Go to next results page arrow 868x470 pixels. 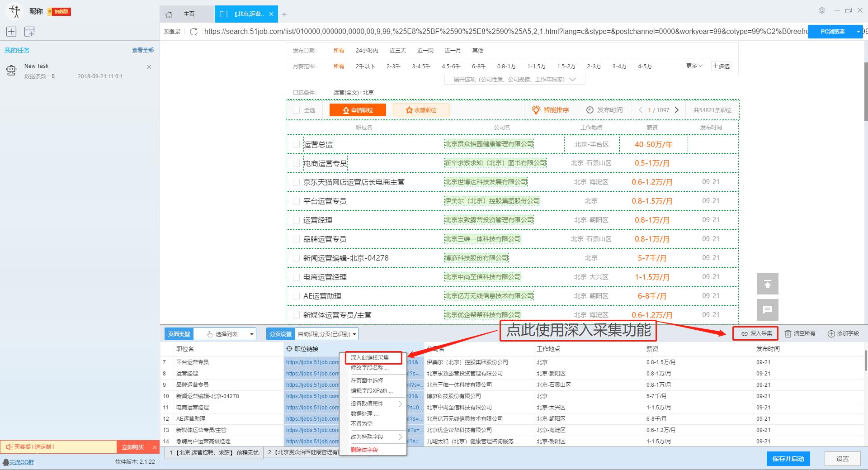(x=677, y=110)
